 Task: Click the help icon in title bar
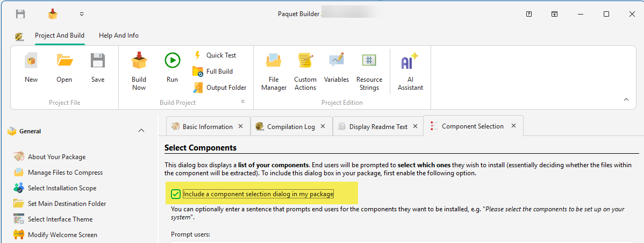click(529, 14)
